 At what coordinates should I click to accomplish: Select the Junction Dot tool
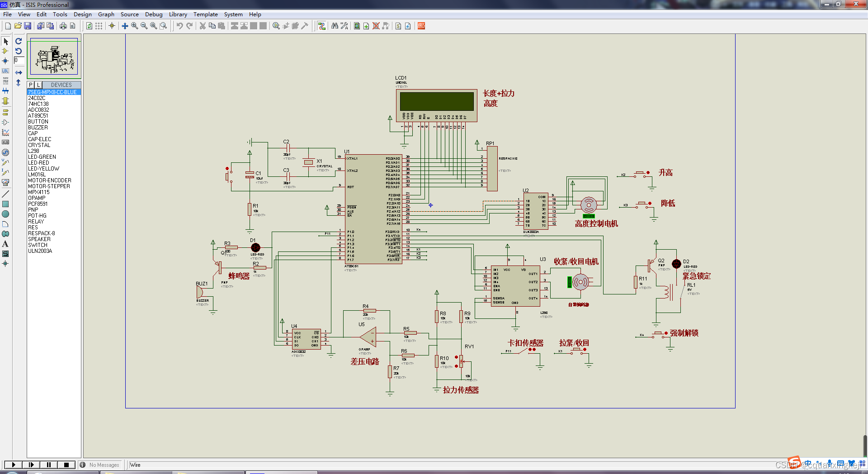pyautogui.click(x=5, y=61)
